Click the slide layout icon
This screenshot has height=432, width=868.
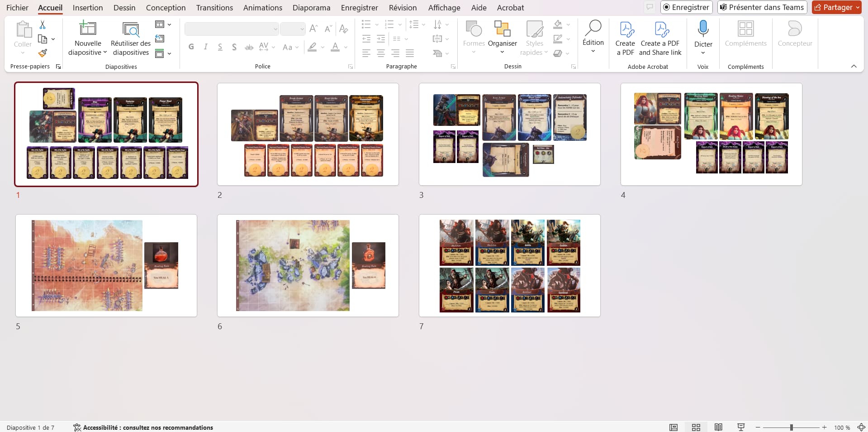[160, 24]
